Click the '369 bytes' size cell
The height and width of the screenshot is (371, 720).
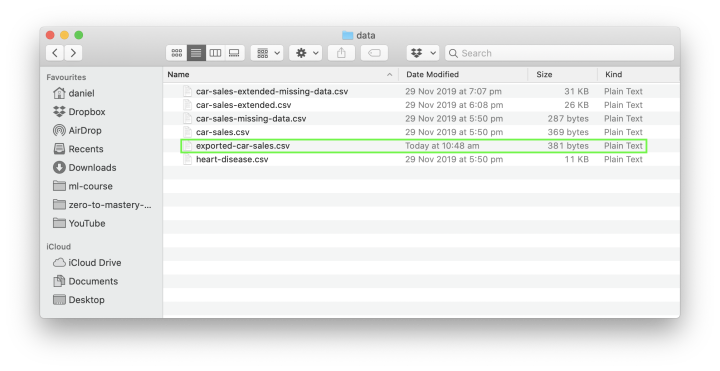pyautogui.click(x=568, y=132)
